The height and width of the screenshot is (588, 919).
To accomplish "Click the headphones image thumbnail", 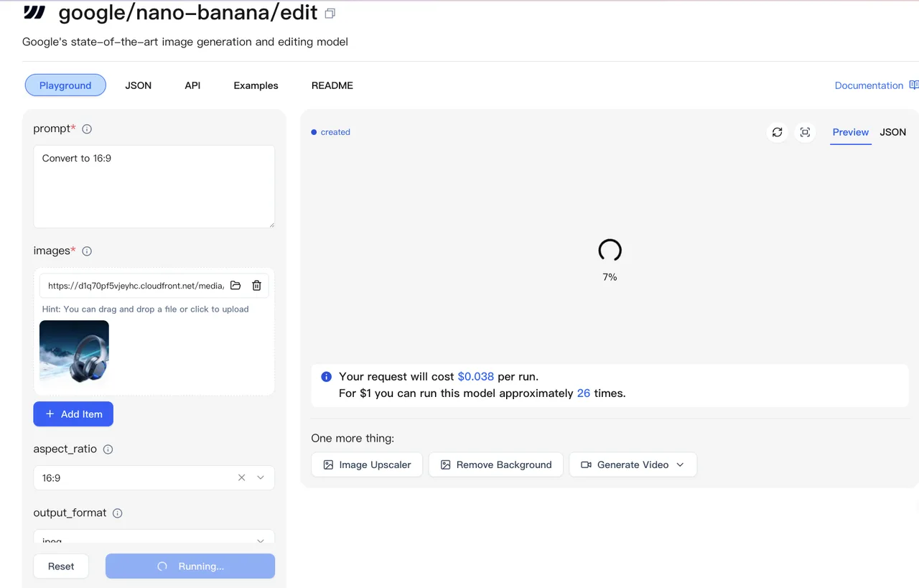I will click(x=74, y=351).
